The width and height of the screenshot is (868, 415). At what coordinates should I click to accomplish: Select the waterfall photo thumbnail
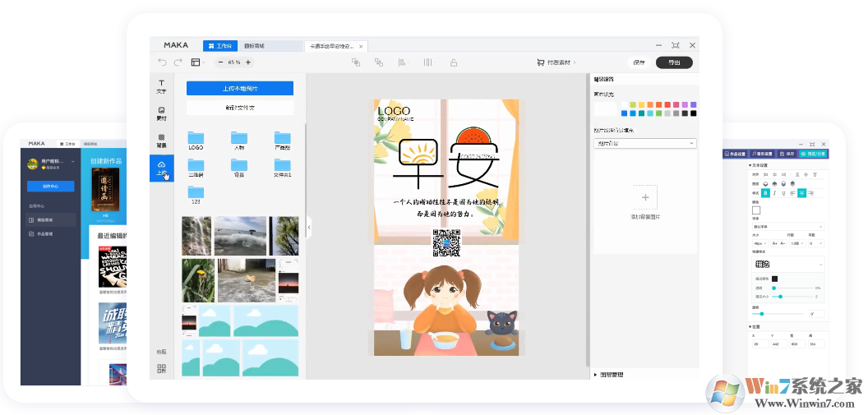[196, 236]
